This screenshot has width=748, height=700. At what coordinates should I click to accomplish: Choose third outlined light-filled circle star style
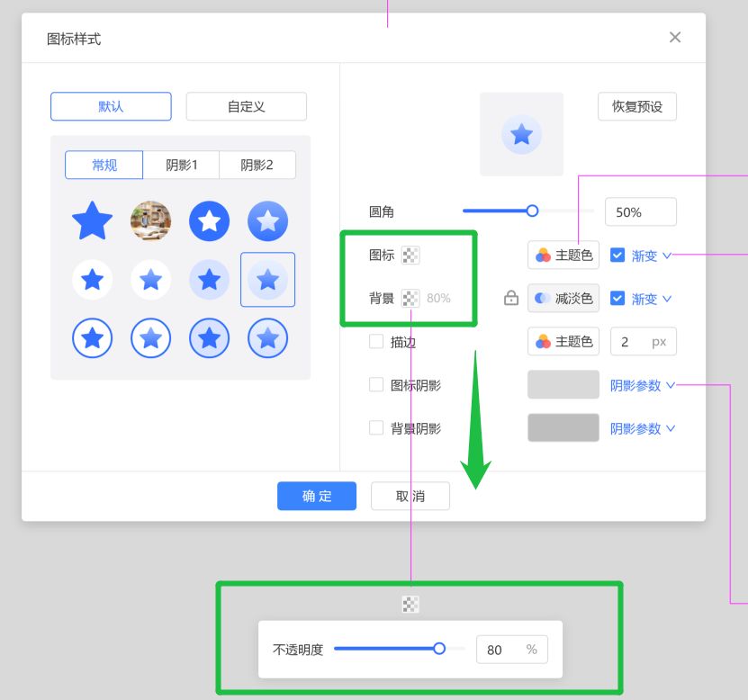click(209, 338)
